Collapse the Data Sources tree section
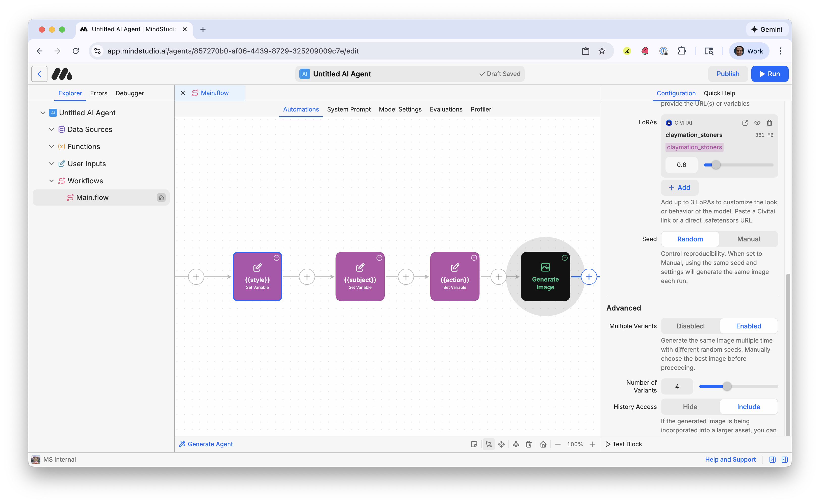 (51, 129)
